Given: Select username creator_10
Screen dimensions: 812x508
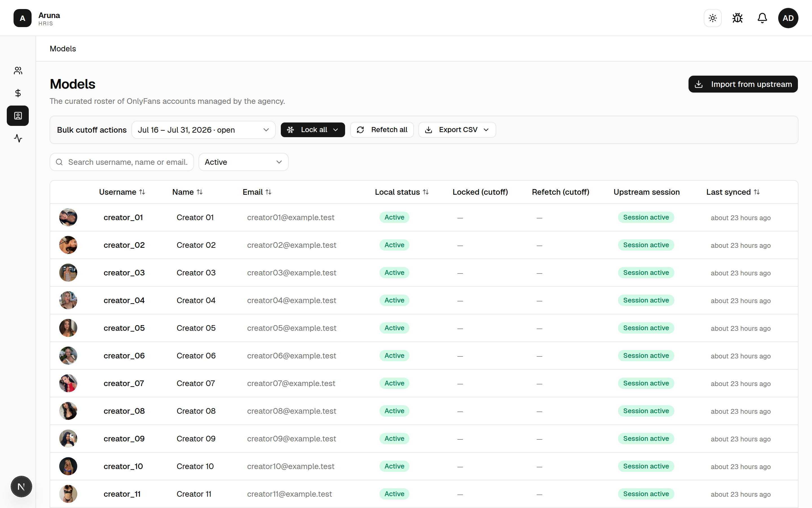Looking at the screenshot, I should tap(123, 466).
